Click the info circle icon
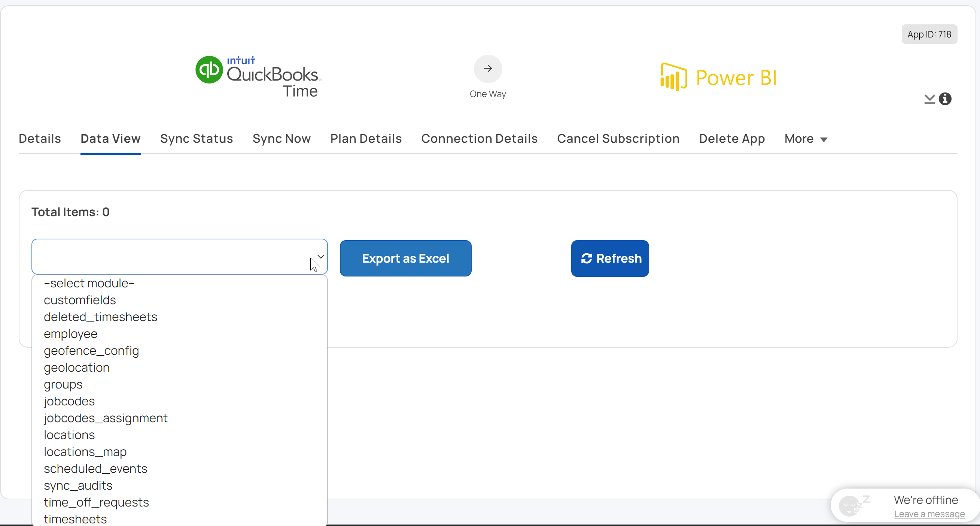This screenshot has height=526, width=980. (x=945, y=99)
